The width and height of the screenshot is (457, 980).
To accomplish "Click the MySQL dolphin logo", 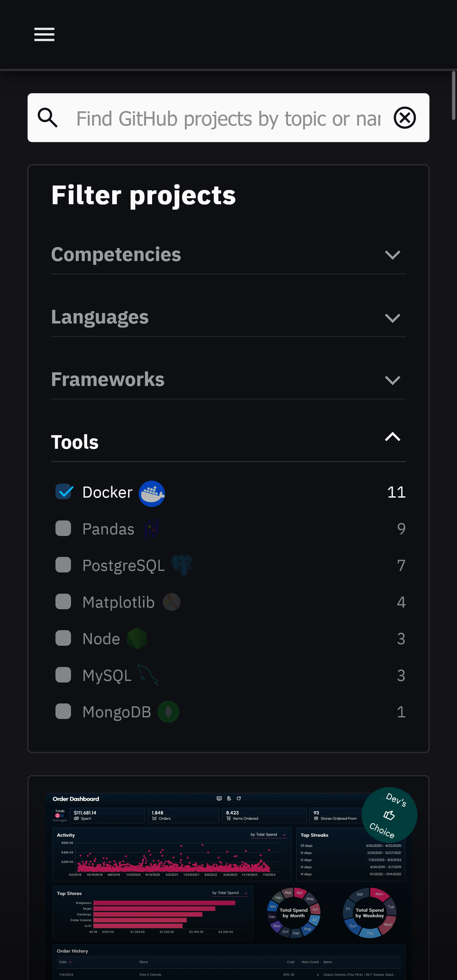I will 147,675.
